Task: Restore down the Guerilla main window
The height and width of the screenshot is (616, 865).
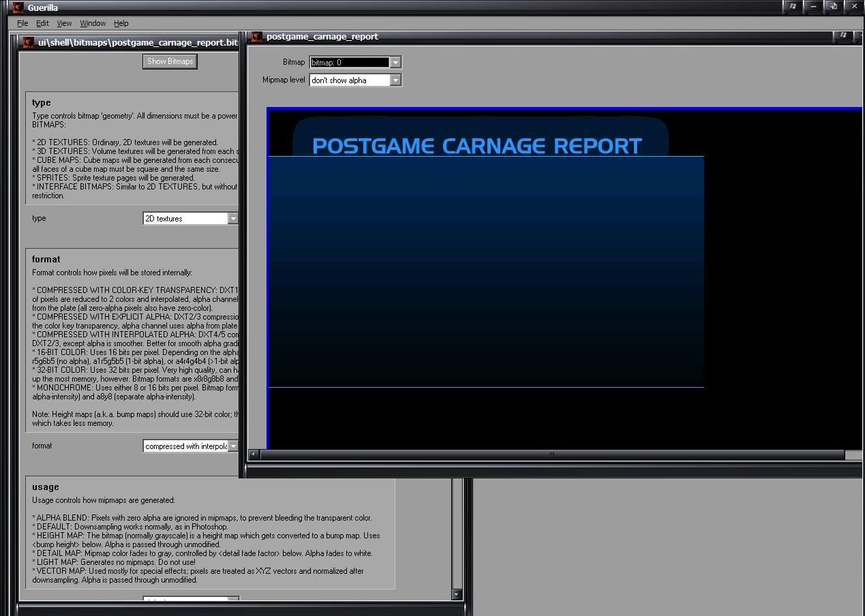Action: click(834, 7)
